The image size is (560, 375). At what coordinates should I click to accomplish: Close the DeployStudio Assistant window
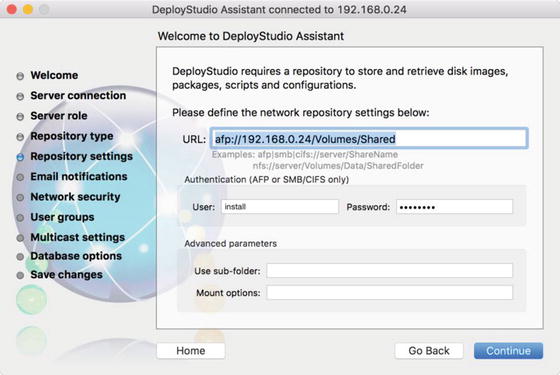pyautogui.click(x=12, y=9)
